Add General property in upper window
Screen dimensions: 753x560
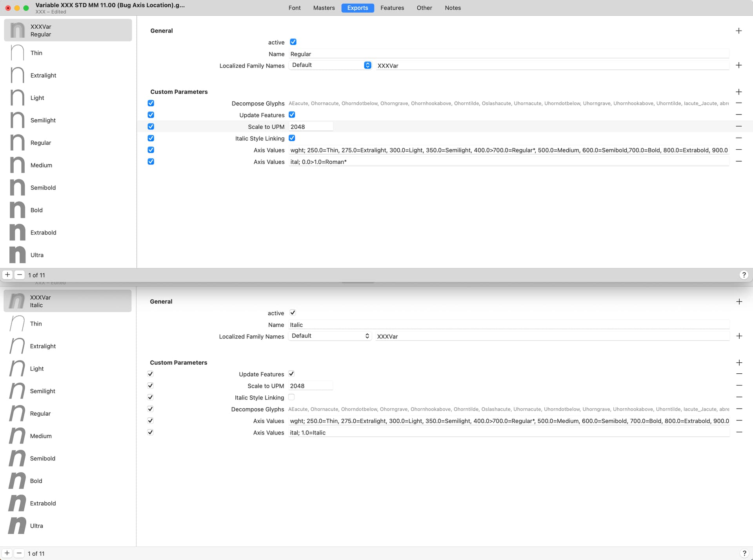(738, 31)
